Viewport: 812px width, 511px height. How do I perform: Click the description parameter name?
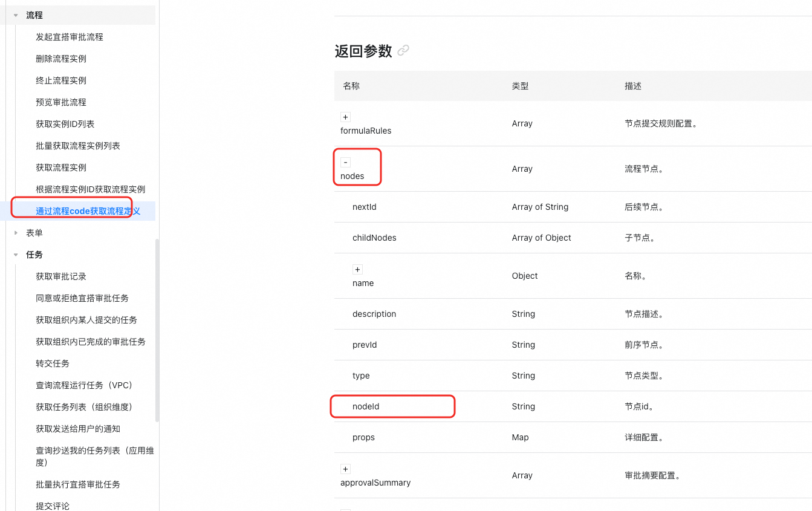(x=374, y=314)
